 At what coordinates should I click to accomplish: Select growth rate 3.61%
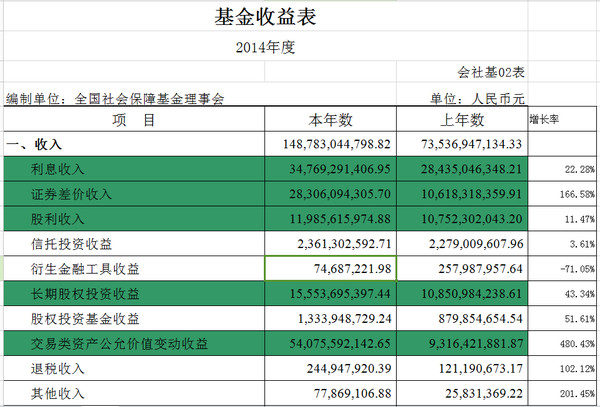pos(562,244)
